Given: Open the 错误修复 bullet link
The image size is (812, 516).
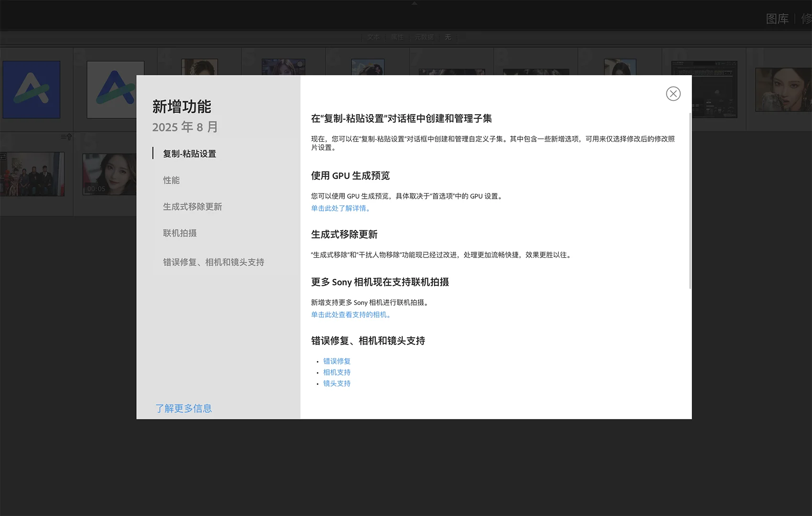Looking at the screenshot, I should pyautogui.click(x=337, y=361).
